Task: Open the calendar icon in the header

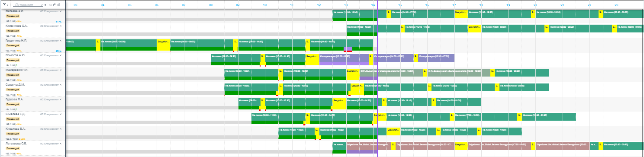Action: pos(59,4)
